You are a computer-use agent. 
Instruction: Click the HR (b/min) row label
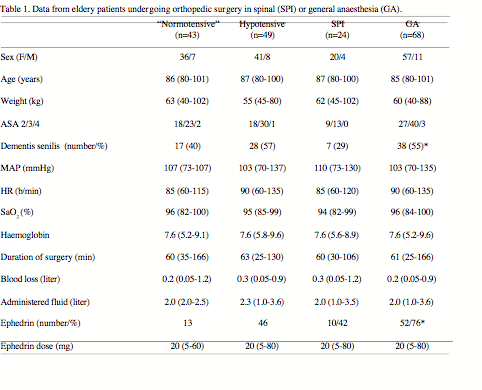pos(21,191)
